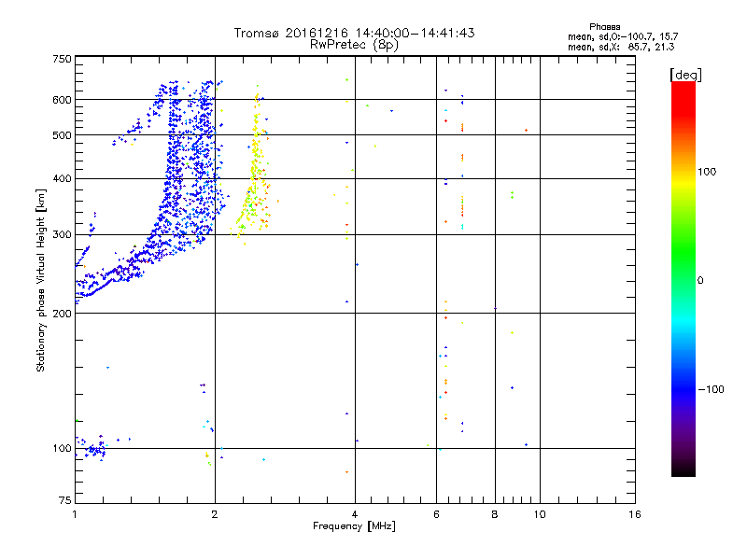Click the 10 MHz frequency axis label

(x=540, y=514)
